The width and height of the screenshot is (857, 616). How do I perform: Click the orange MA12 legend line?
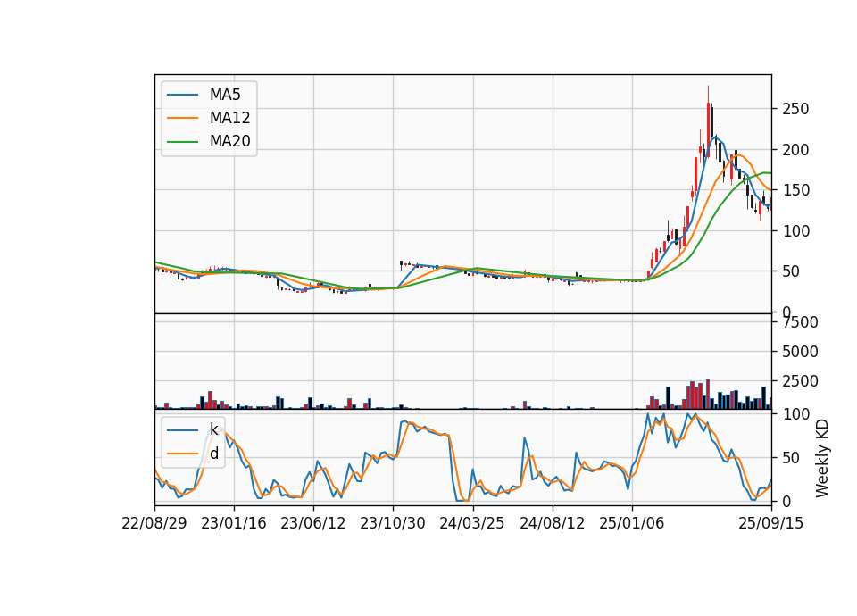[182, 118]
